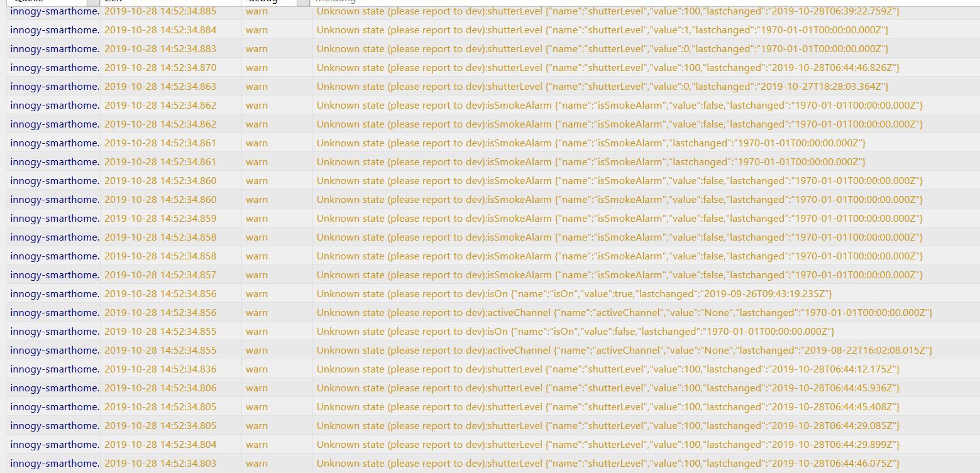Click innogy-smarthome source in the 14:52:34.859 row

(55, 219)
